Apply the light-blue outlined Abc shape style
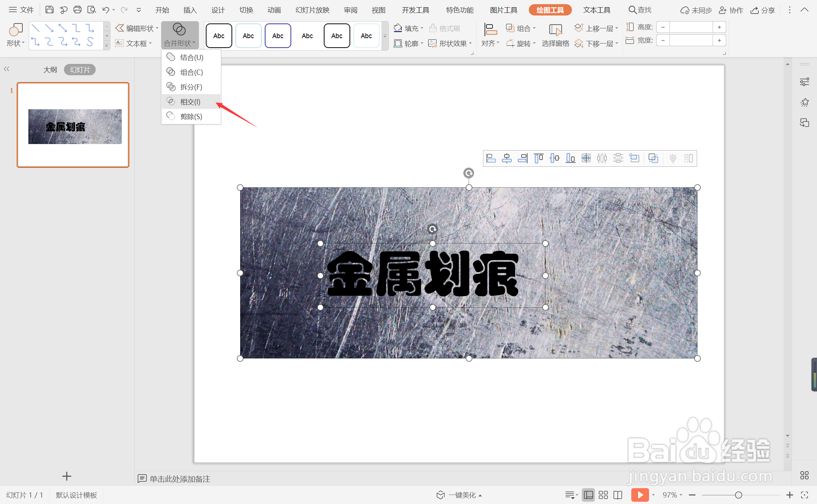 click(x=249, y=36)
